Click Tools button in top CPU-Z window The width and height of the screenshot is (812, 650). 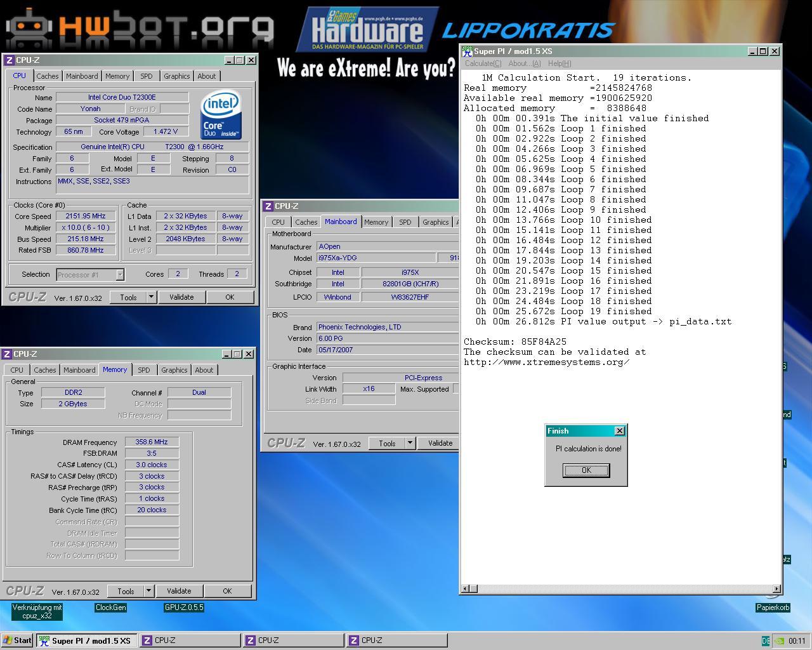(128, 297)
